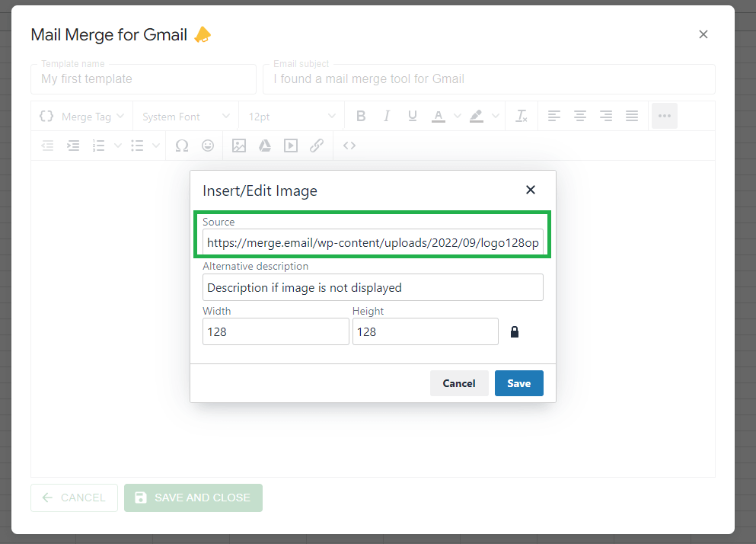Justify text alignment
This screenshot has width=756, height=544.
click(632, 116)
